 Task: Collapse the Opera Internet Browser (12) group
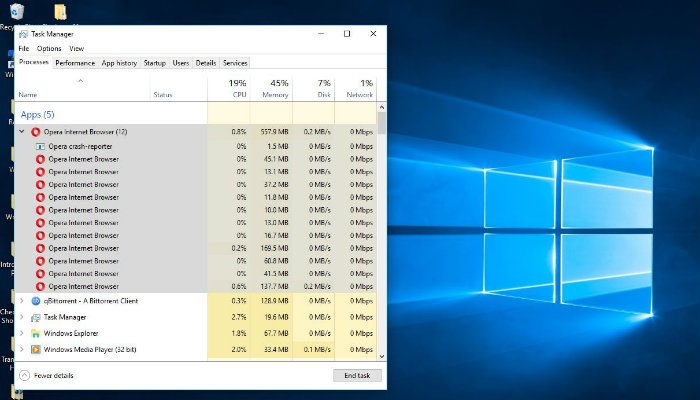click(x=21, y=132)
